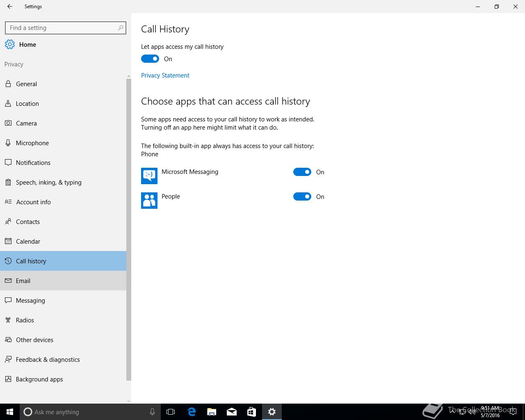Click the search magnifier icon
Viewport: 525px width, 420px height.
point(120,28)
